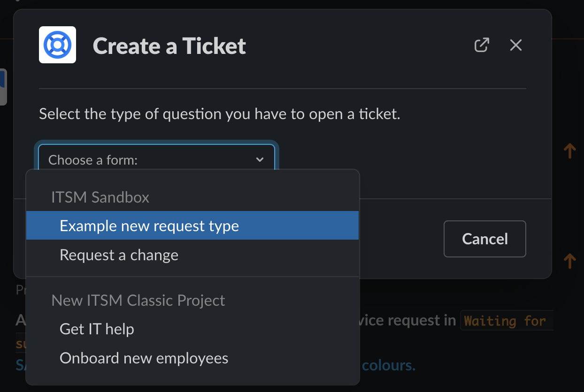Choose the "Request a change" form
The width and height of the screenshot is (584, 392).
coord(119,255)
